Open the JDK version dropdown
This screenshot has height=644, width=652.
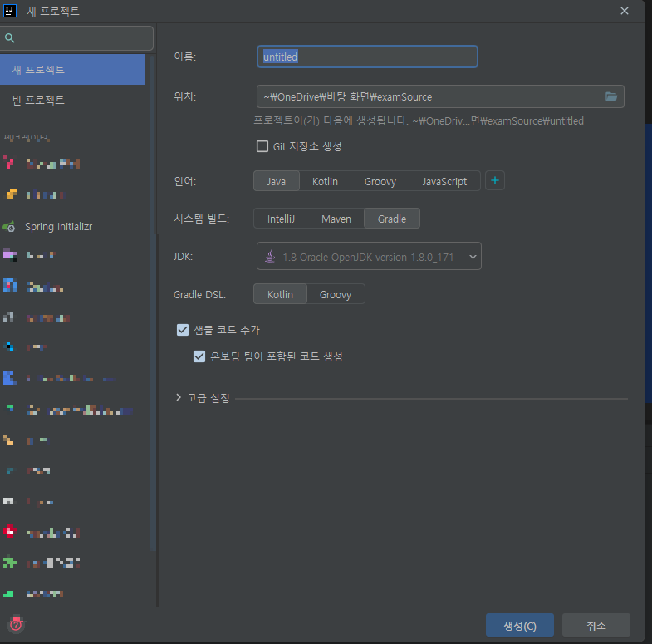tap(370, 256)
